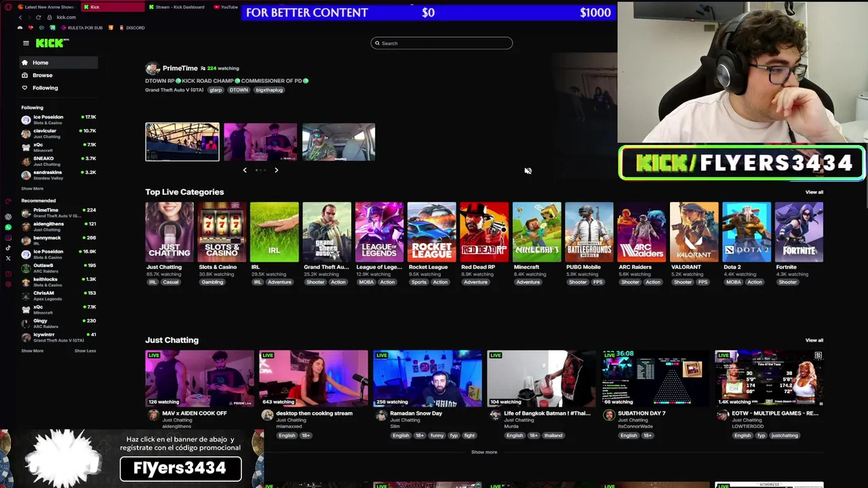Go to next featured stream arrow
The width and height of the screenshot is (868, 488).
pyautogui.click(x=276, y=170)
